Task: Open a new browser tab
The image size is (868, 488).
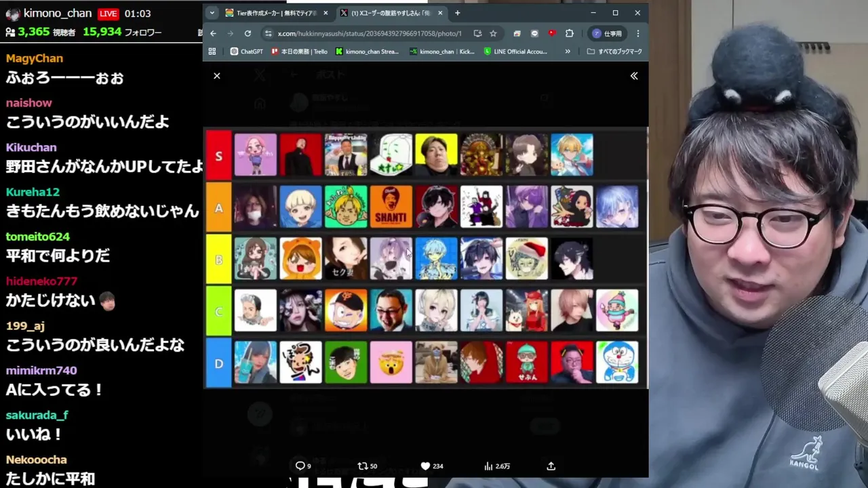Action: 458,13
